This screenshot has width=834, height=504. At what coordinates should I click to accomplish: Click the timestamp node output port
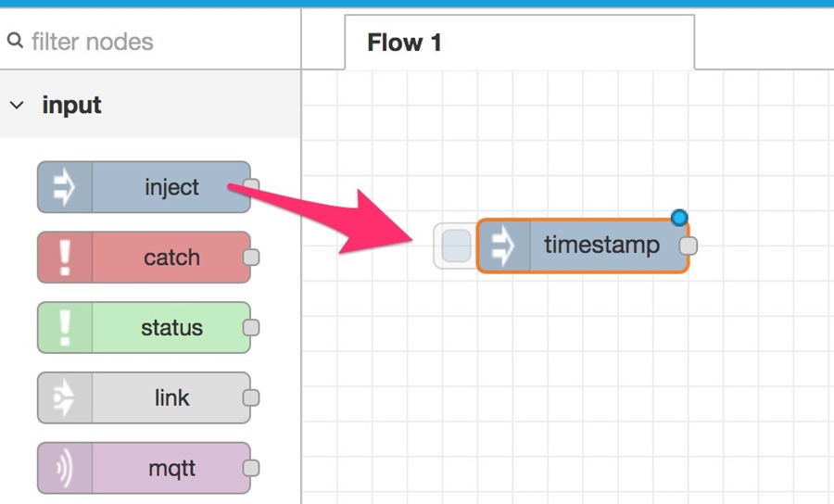coord(689,246)
